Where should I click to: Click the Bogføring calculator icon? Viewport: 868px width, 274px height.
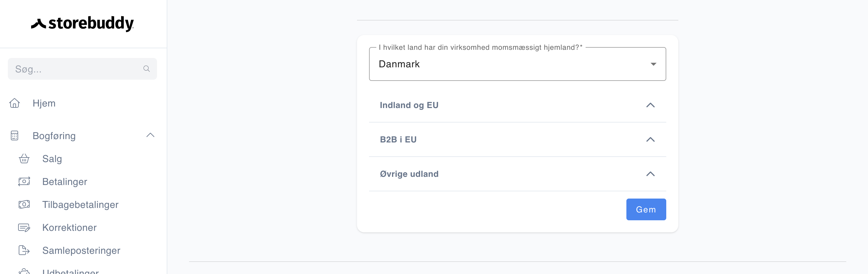pyautogui.click(x=14, y=136)
